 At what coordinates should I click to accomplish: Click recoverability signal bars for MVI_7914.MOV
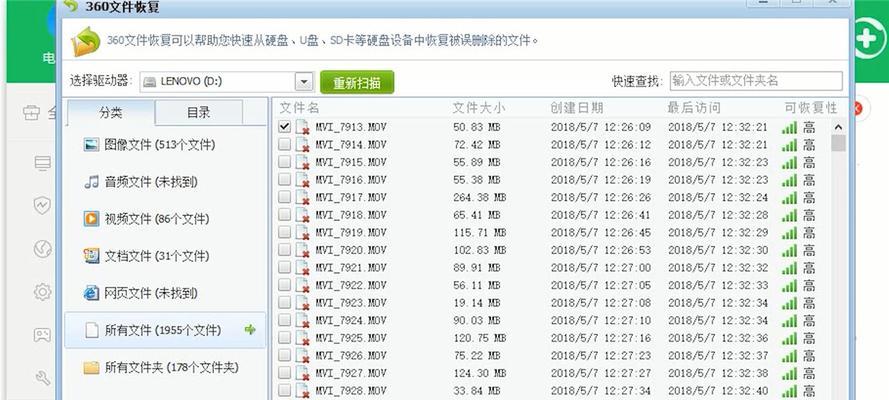point(789,145)
